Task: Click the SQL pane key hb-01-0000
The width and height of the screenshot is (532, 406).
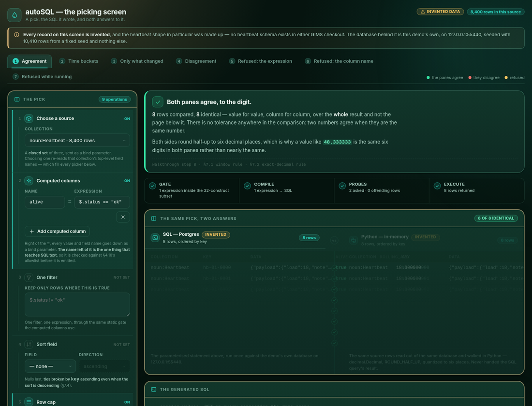Action: [x=217, y=268]
